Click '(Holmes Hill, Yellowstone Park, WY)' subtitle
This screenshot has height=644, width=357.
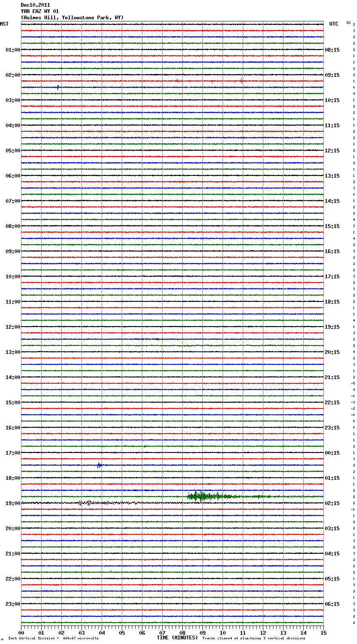72,18
